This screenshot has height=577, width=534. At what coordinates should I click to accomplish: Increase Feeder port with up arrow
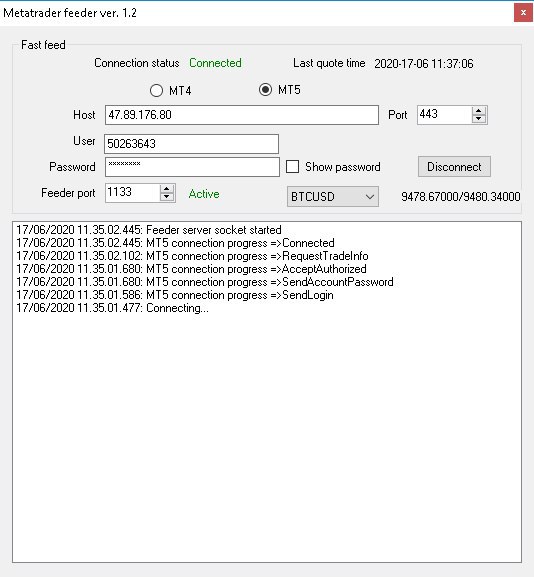167,188
